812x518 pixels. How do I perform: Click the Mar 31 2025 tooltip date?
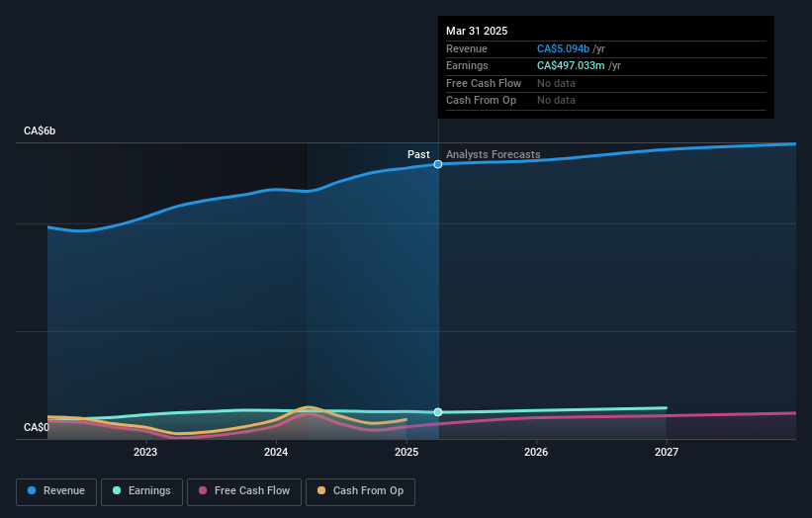coord(477,31)
